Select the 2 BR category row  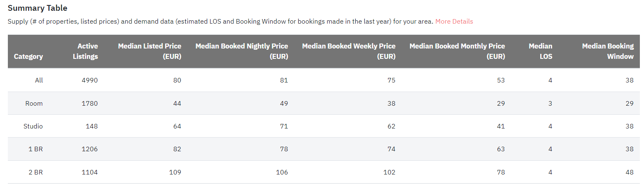tap(324, 172)
